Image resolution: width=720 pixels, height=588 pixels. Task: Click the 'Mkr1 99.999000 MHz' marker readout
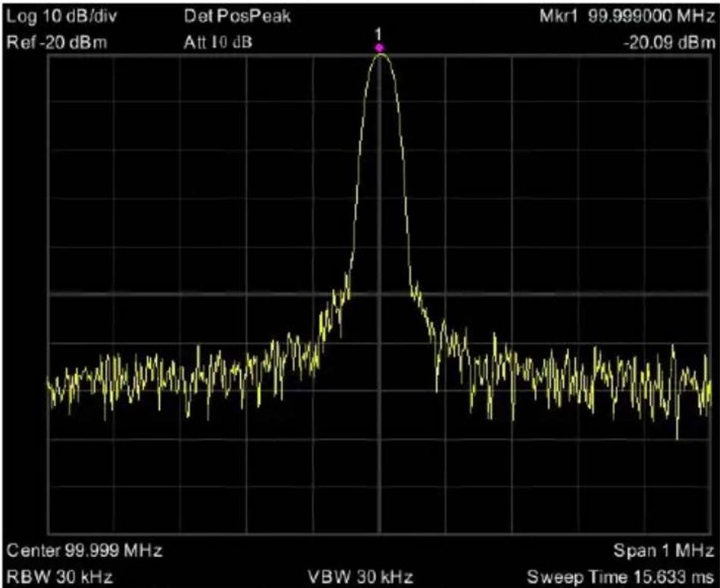coord(628,17)
